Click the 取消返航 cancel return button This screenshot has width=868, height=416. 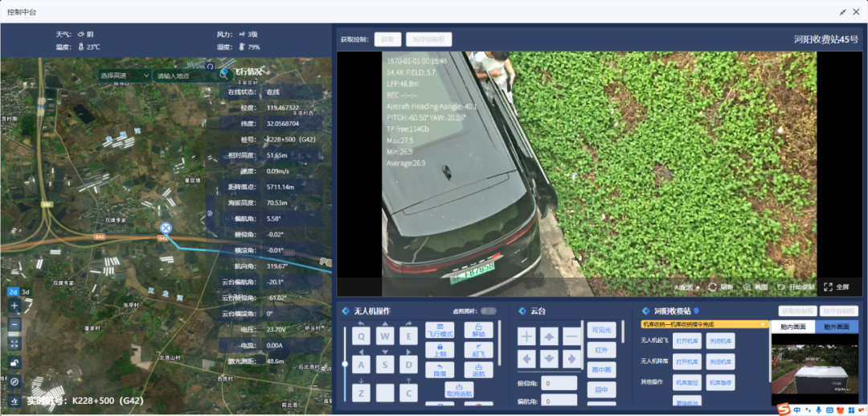click(459, 390)
